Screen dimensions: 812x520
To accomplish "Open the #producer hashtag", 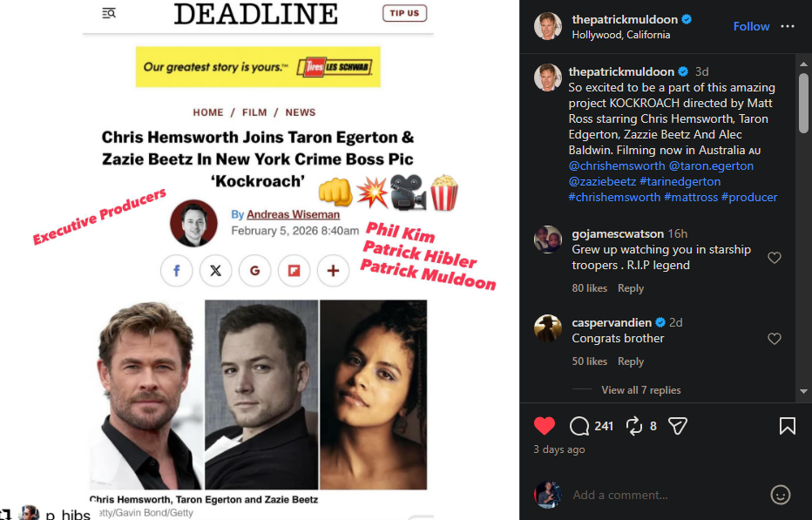I will point(748,197).
